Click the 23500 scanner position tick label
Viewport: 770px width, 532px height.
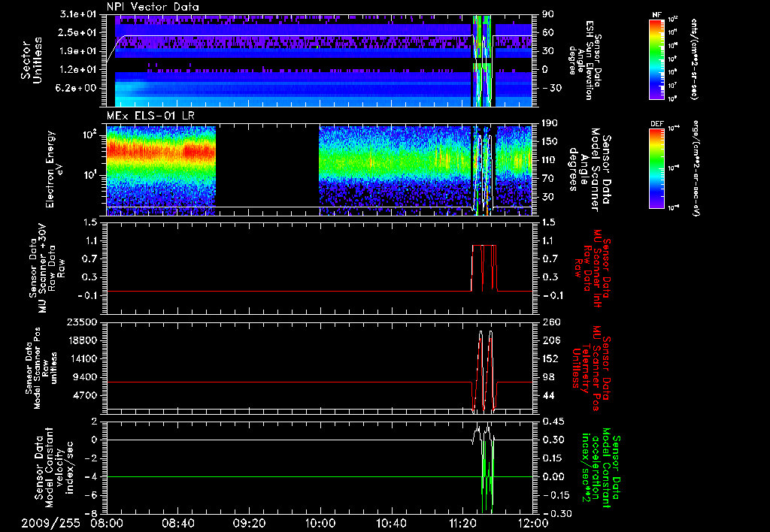[x=83, y=322]
